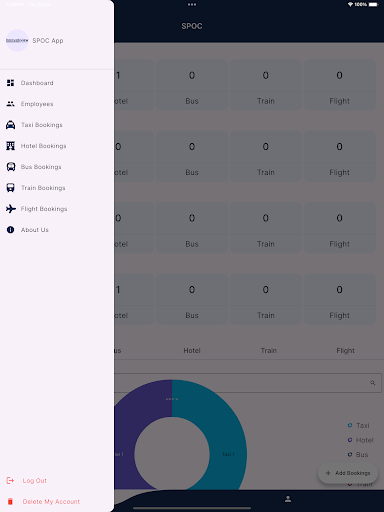Click the Taxi legend color marker
The image size is (384, 512).
350,425
